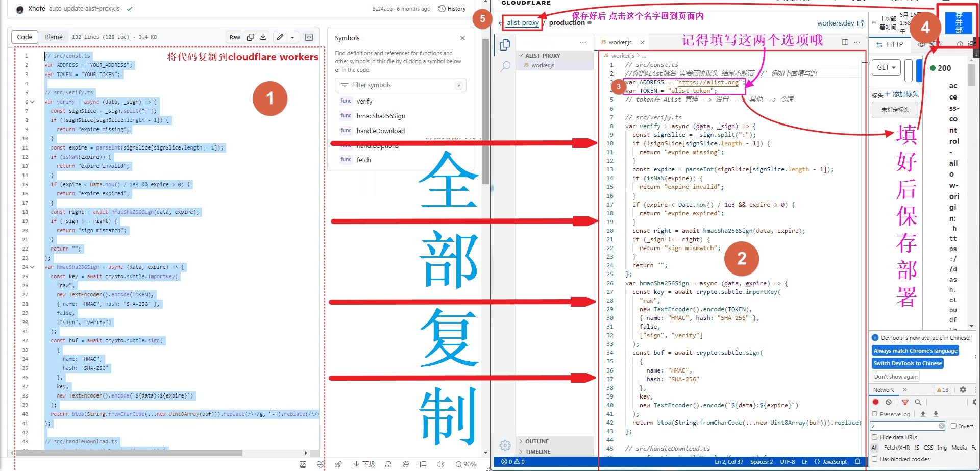Click Switch DevTools to Chinese button
Image resolution: width=980 pixels, height=471 pixels.
point(908,363)
